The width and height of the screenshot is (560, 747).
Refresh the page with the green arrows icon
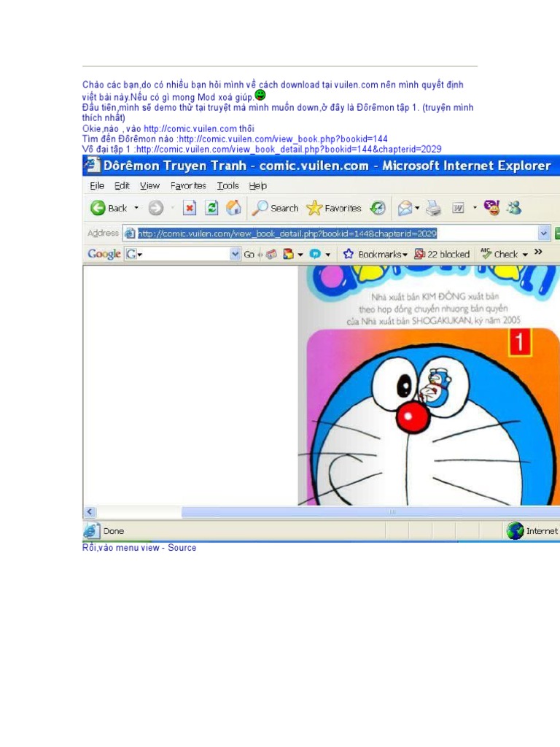[211, 208]
